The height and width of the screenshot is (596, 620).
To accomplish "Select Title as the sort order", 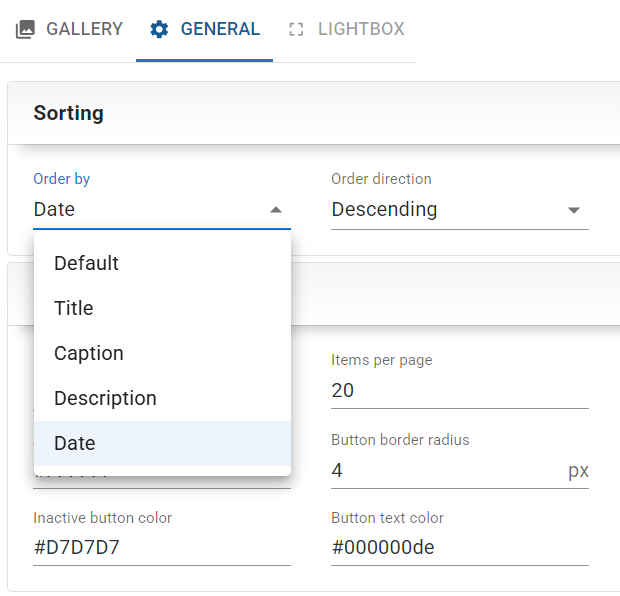I will coord(74,308).
